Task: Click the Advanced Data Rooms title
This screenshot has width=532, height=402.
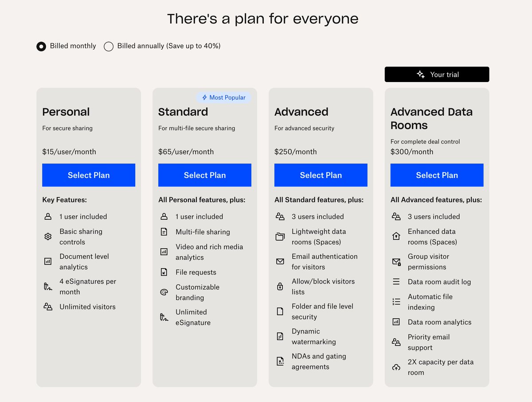Action: pyautogui.click(x=431, y=118)
